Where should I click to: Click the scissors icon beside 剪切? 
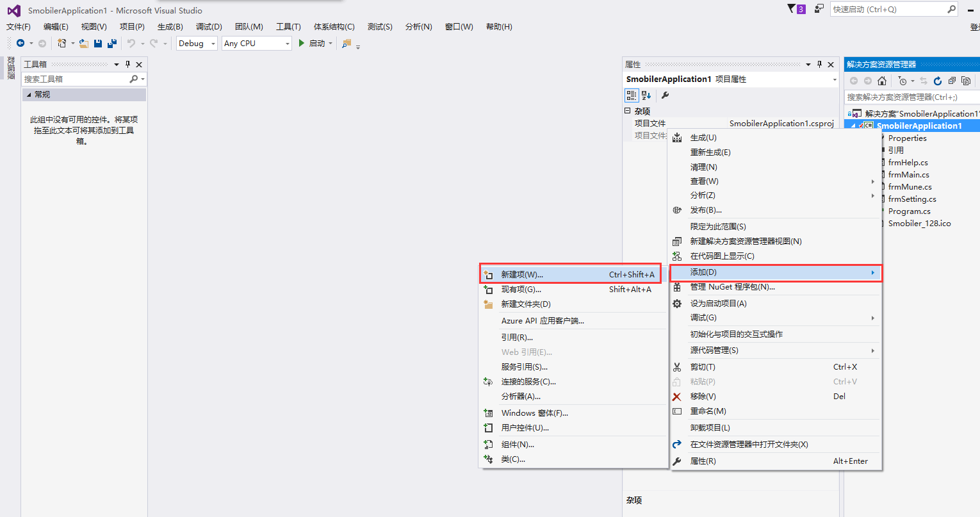pos(677,367)
